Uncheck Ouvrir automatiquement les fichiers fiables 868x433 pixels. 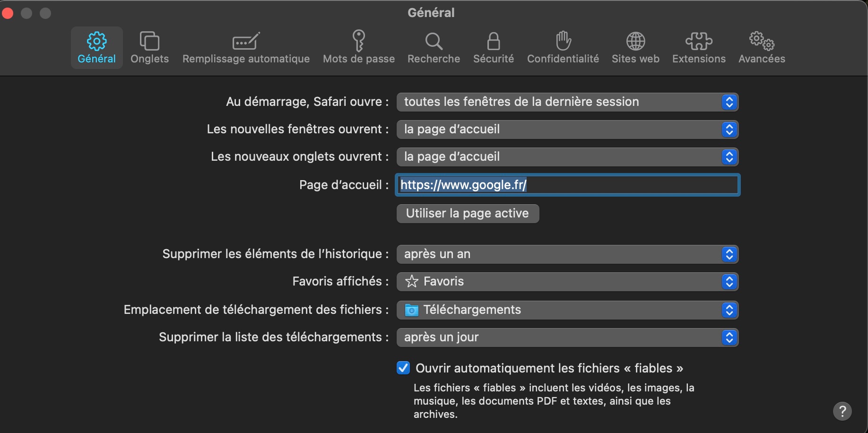403,368
